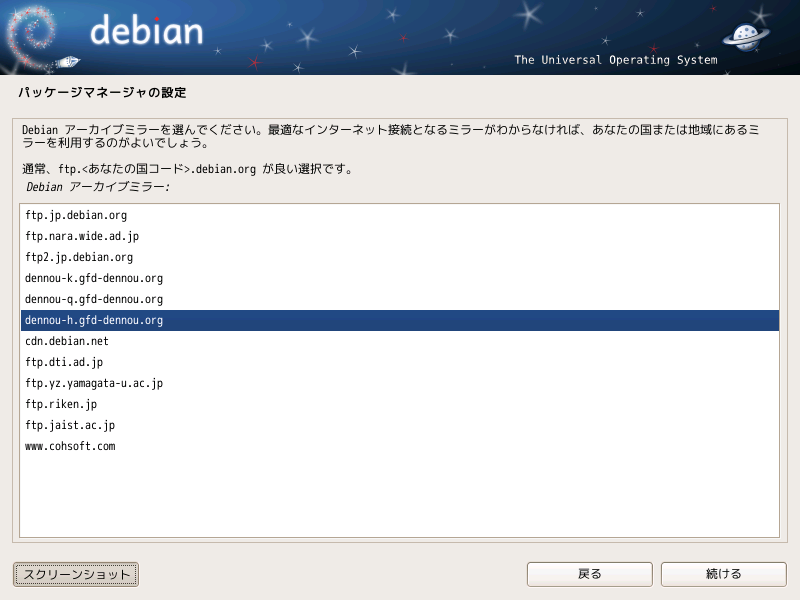Select mirror ftp.nara.wide.ad.jp
The height and width of the screenshot is (600, 800).
399,236
